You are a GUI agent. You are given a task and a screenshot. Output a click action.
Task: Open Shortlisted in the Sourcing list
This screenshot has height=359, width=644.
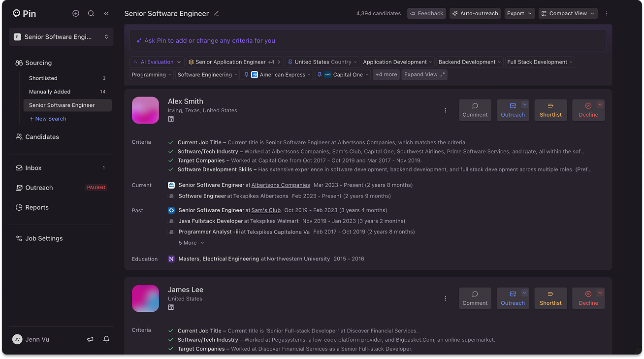tap(43, 78)
